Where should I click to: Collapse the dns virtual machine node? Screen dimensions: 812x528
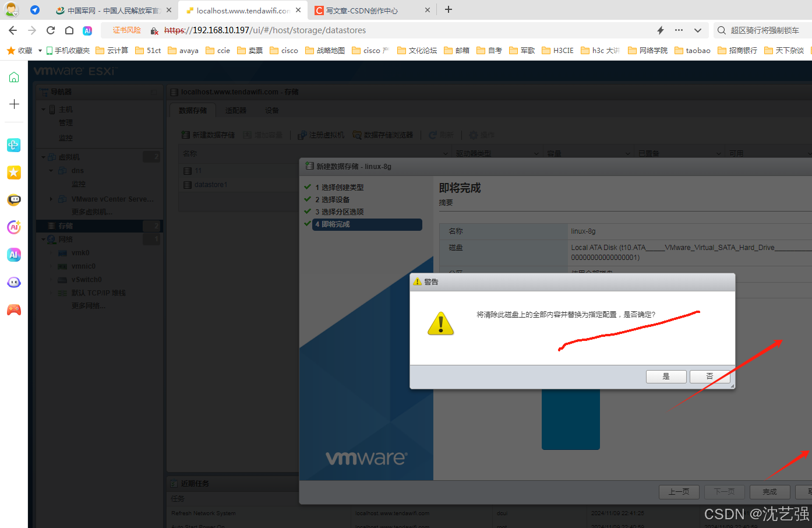(51, 171)
